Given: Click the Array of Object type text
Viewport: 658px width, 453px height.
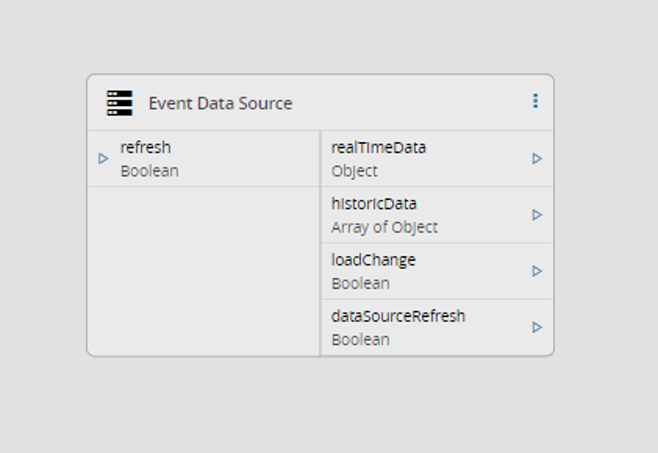Looking at the screenshot, I should pyautogui.click(x=384, y=227).
